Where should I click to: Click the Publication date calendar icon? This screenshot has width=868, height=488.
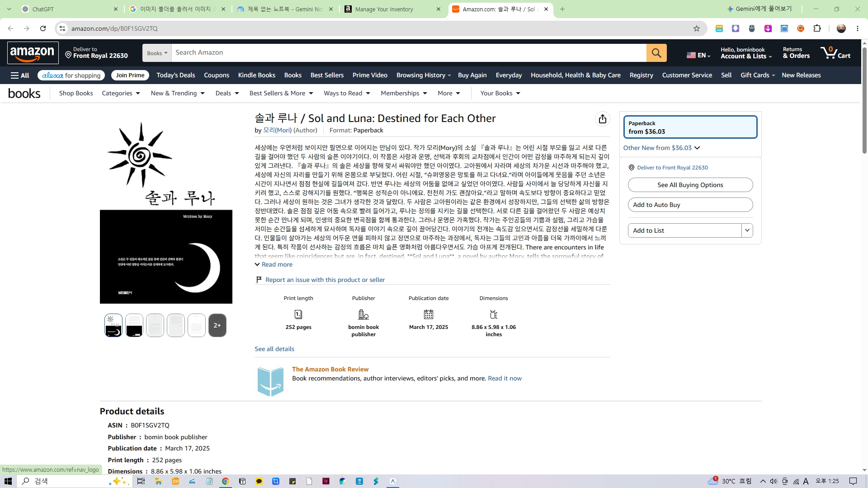pyautogui.click(x=429, y=314)
